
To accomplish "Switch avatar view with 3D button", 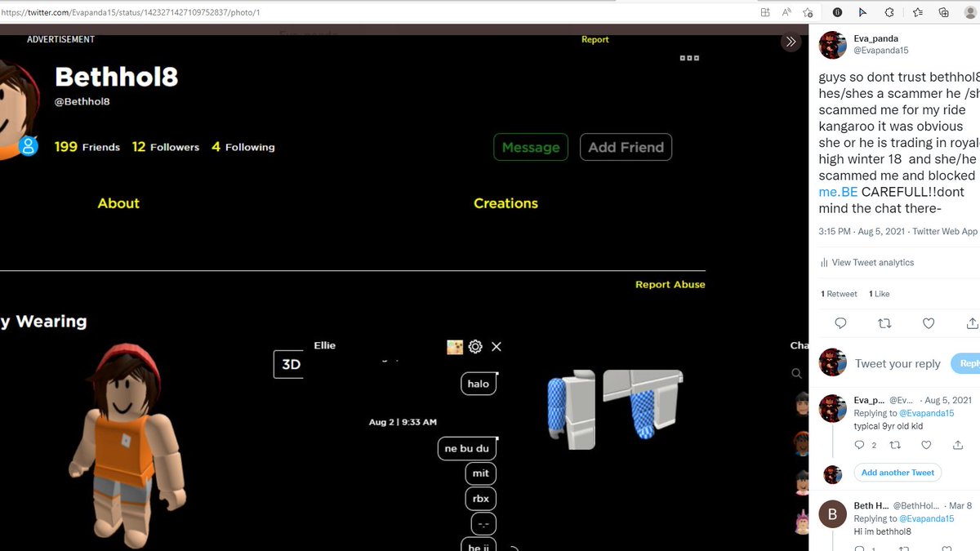I will coord(291,364).
